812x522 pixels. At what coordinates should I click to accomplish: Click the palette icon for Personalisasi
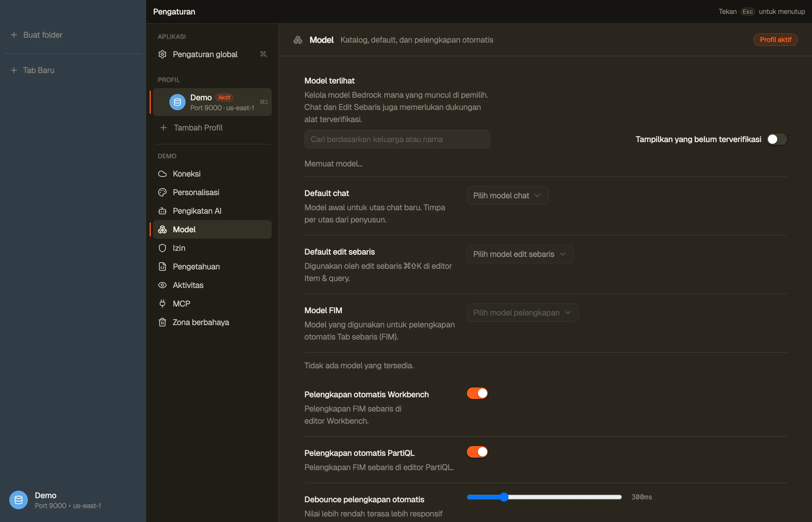coord(162,192)
